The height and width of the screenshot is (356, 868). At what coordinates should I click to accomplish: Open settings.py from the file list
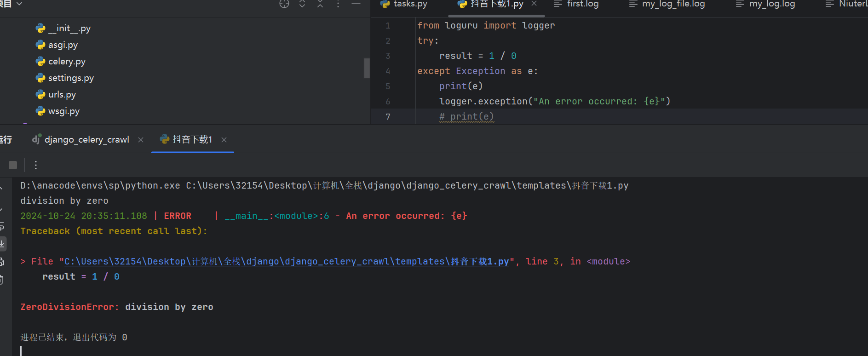(x=65, y=78)
